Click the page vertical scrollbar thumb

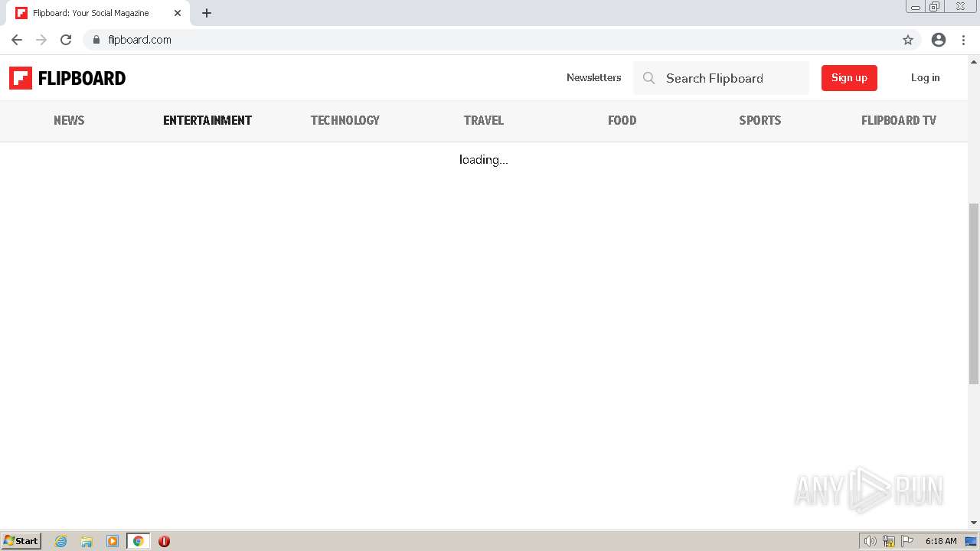(974, 294)
